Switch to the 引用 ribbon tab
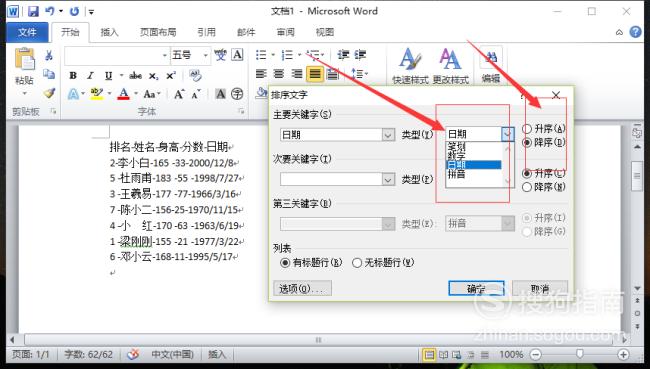This screenshot has height=369, width=650. pyautogui.click(x=206, y=32)
